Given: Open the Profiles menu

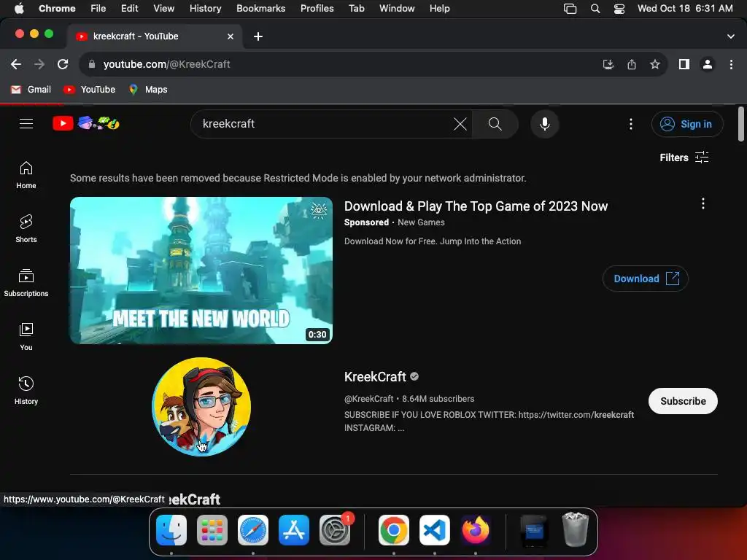Looking at the screenshot, I should (x=317, y=9).
